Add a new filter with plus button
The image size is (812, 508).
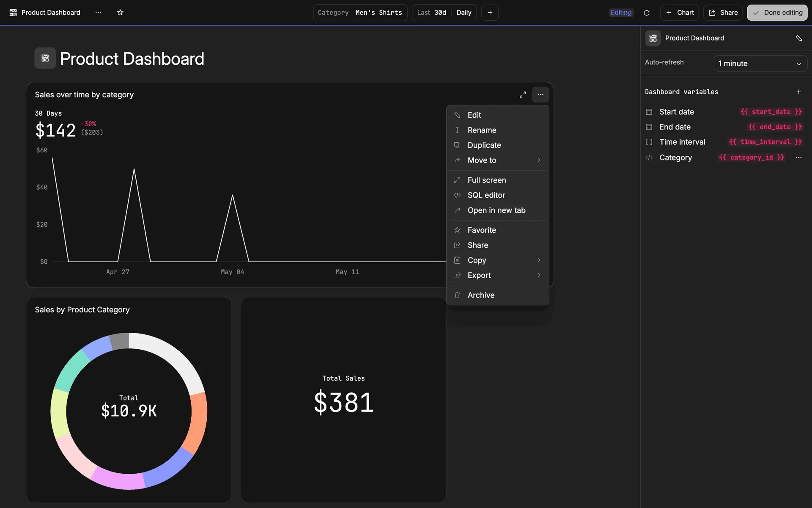[490, 13]
